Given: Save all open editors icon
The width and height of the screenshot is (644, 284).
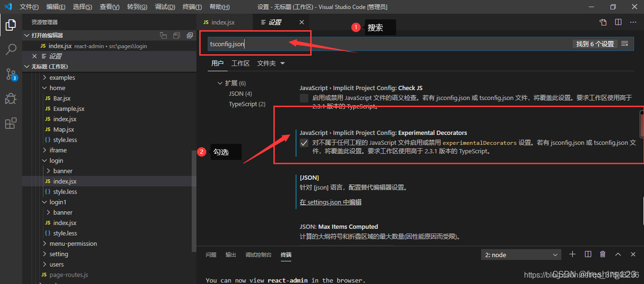Looking at the screenshot, I should 177,35.
